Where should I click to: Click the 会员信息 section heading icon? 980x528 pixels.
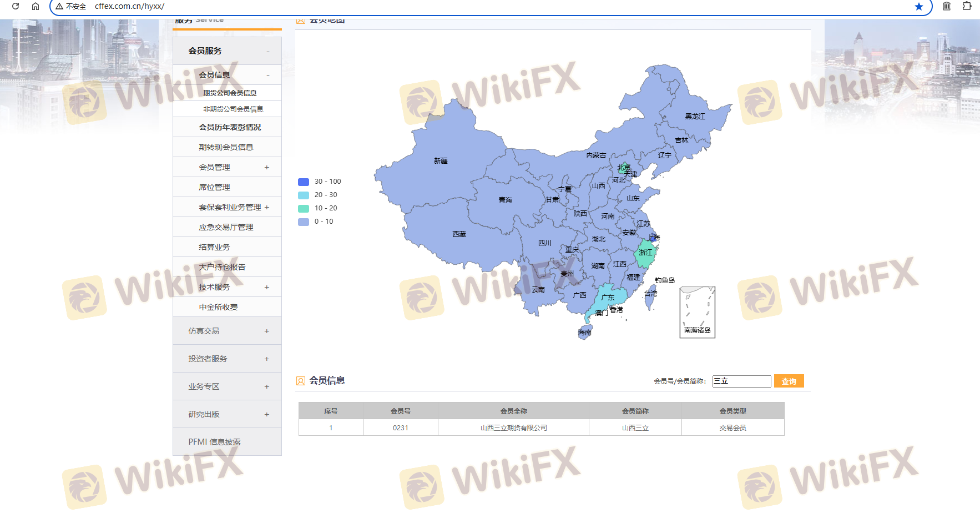301,381
